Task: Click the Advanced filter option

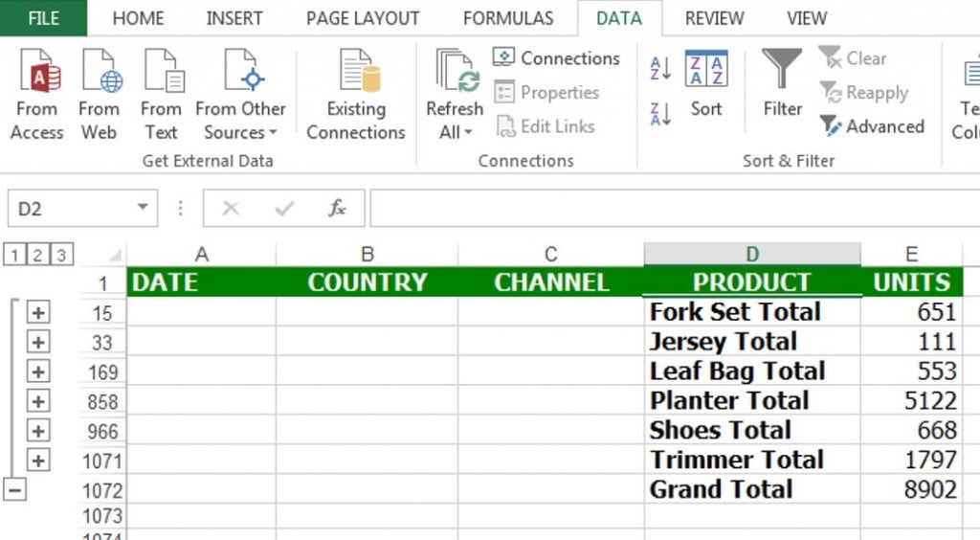Action: coord(872,126)
